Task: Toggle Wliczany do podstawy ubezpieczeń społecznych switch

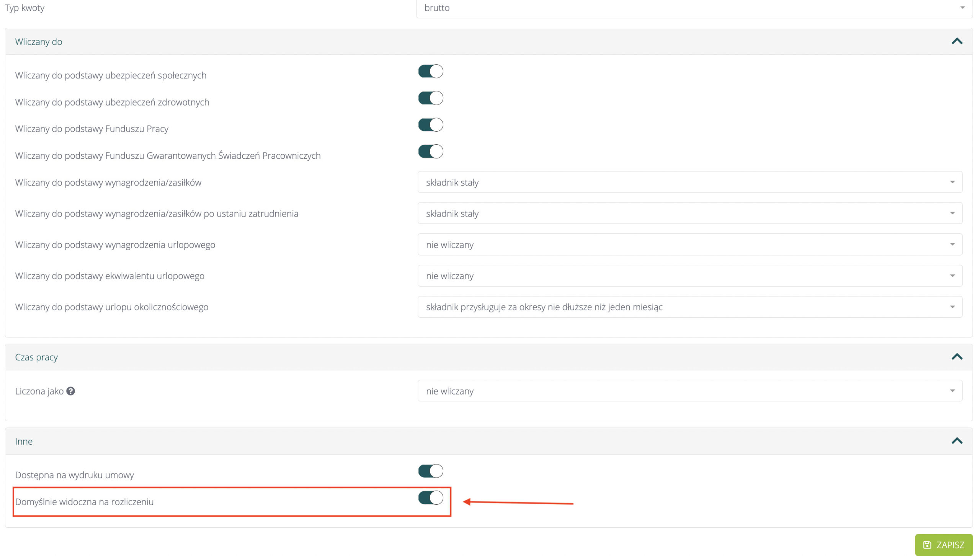Action: click(x=430, y=71)
